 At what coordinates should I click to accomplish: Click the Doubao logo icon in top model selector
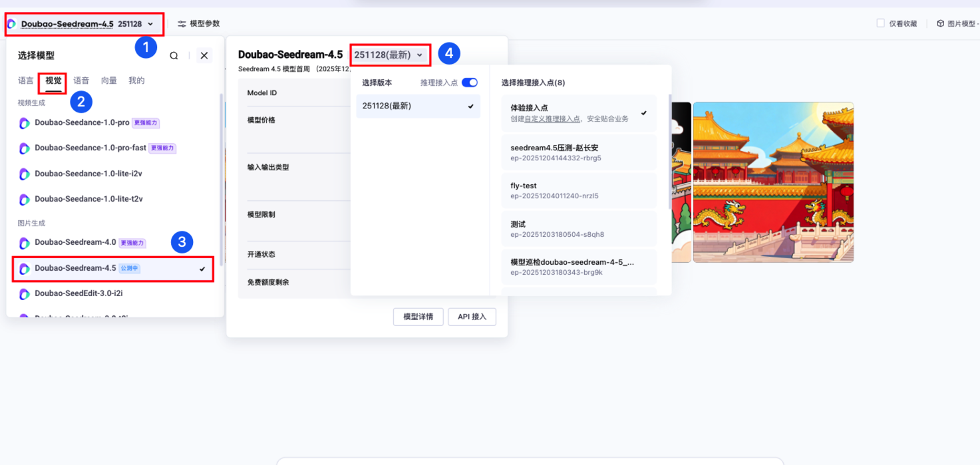(x=11, y=24)
